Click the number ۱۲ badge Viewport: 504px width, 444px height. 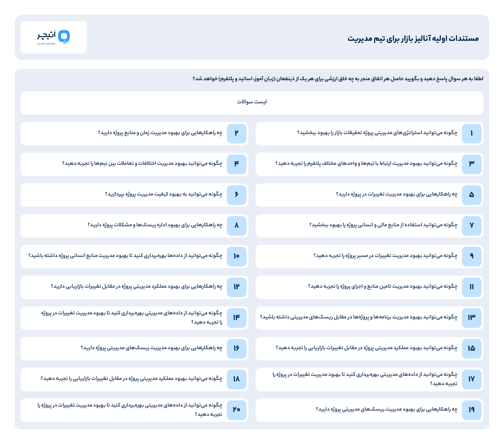click(236, 287)
